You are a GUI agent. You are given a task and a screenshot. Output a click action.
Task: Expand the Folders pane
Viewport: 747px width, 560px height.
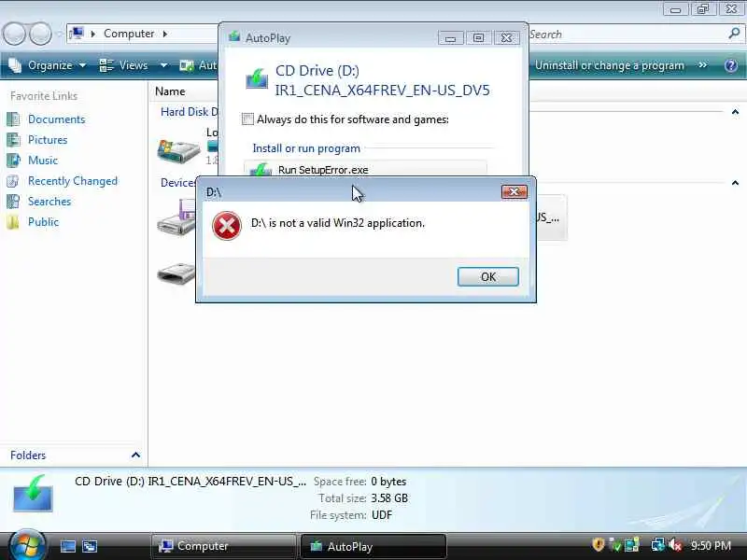point(135,455)
